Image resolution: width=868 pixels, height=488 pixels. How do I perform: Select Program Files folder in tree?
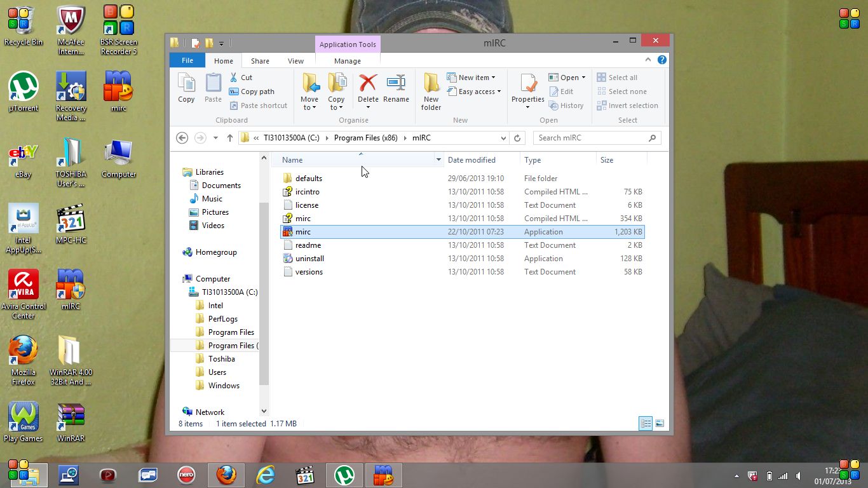point(231,332)
